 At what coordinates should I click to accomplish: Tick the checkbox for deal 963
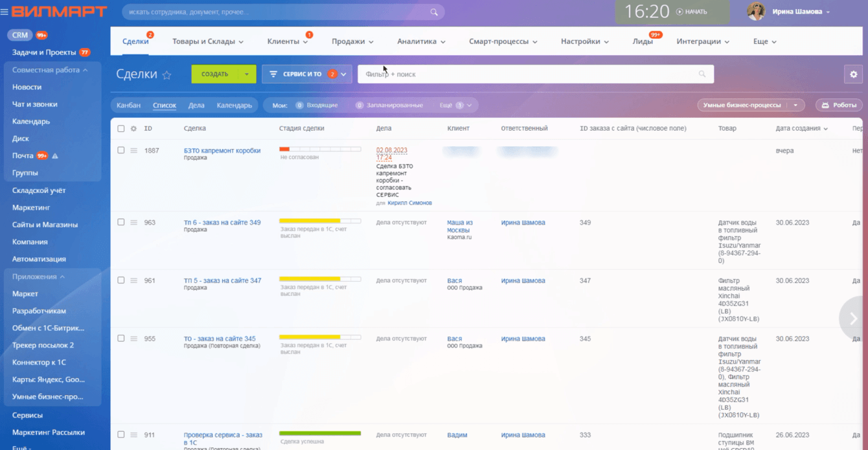click(x=120, y=222)
